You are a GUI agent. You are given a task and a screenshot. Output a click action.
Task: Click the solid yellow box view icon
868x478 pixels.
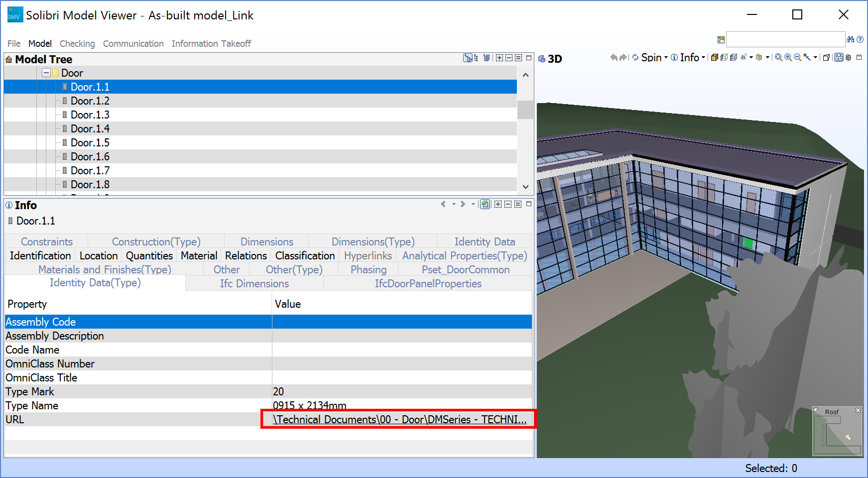[x=715, y=57]
